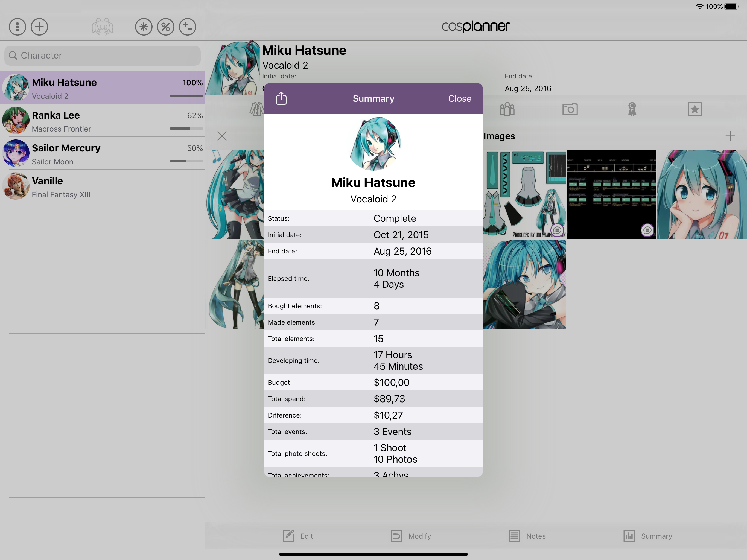The image size is (747, 560).
Task: Tap comment bubble on reference sheet image
Action: pos(557,230)
